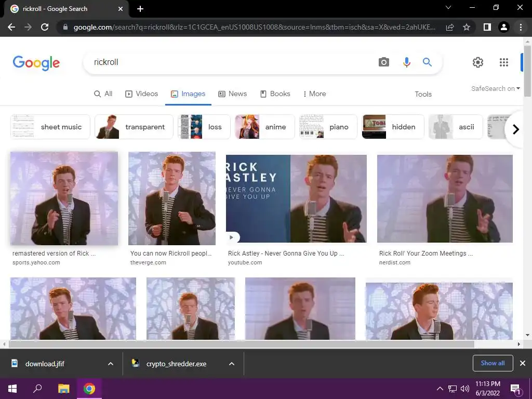Open Google quick settings gear
Viewport: 532px width, 399px height.
coord(478,62)
